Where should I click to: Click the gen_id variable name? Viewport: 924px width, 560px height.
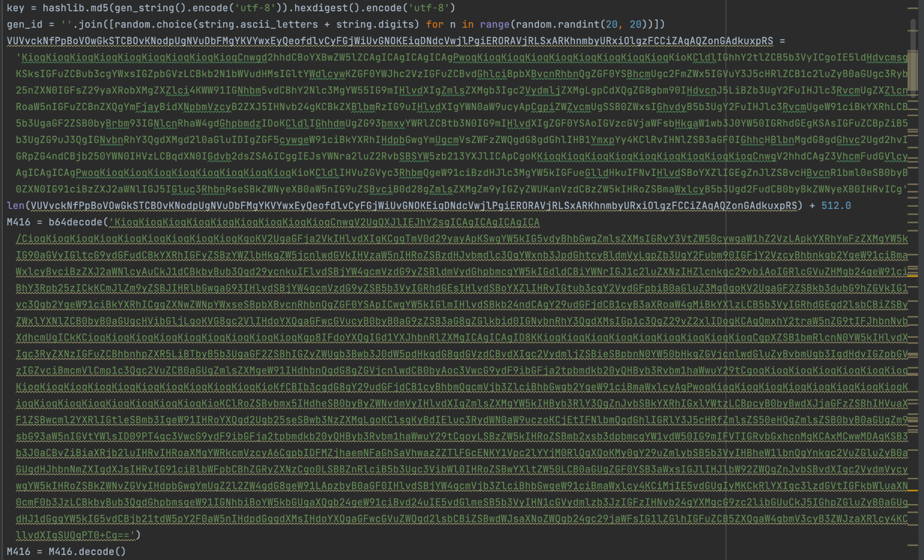point(24,24)
